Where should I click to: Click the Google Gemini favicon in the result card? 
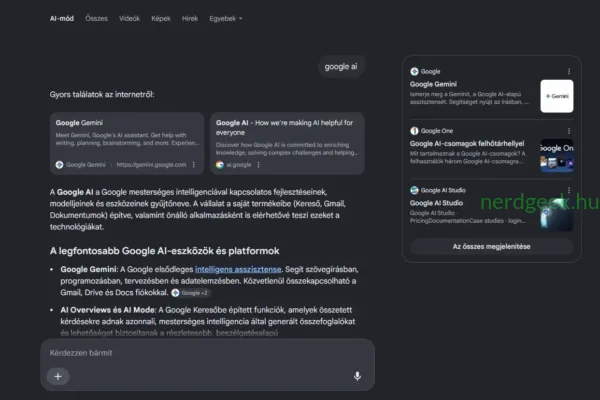(x=59, y=165)
